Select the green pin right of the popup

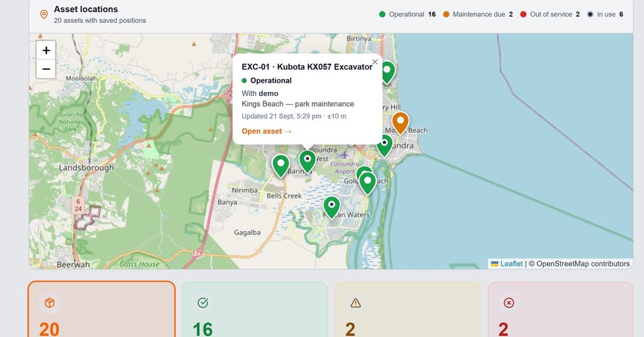(387, 73)
